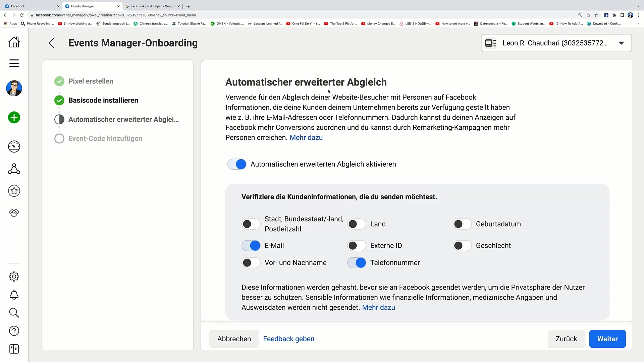Click the zoom magnifier icon in address bar
The height and width of the screenshot is (362, 644).
point(580,15)
